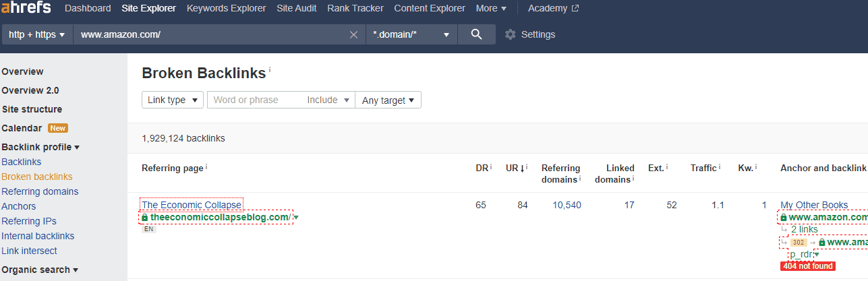Select Broken backlinks in sidebar
This screenshot has height=281, width=868.
coord(37,177)
